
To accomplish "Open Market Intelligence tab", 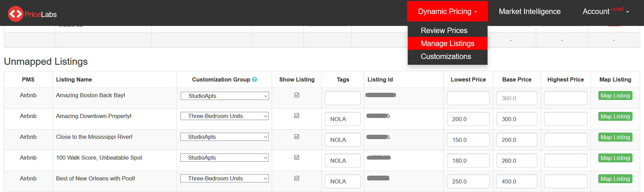I will click(x=529, y=12).
